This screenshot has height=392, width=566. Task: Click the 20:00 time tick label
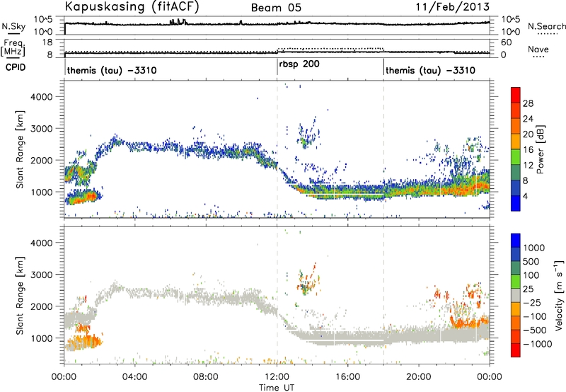[x=419, y=377]
